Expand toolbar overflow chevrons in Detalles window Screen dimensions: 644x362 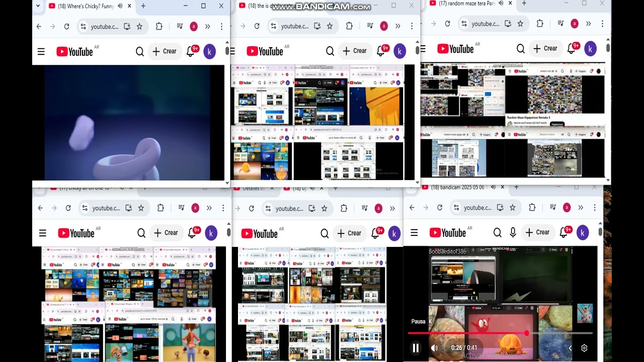tap(392, 209)
